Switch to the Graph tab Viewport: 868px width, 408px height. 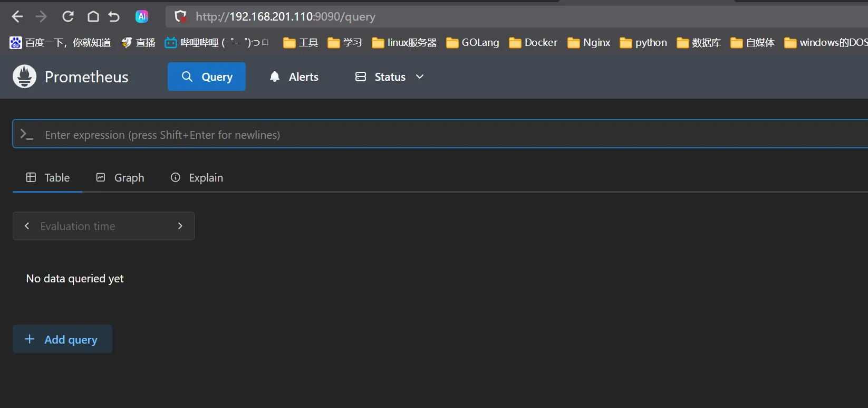click(x=120, y=178)
